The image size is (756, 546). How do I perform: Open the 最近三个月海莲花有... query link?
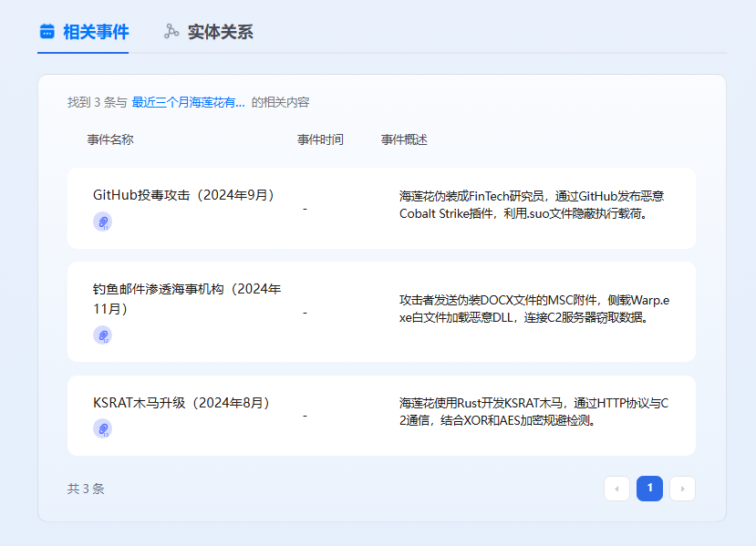189,102
